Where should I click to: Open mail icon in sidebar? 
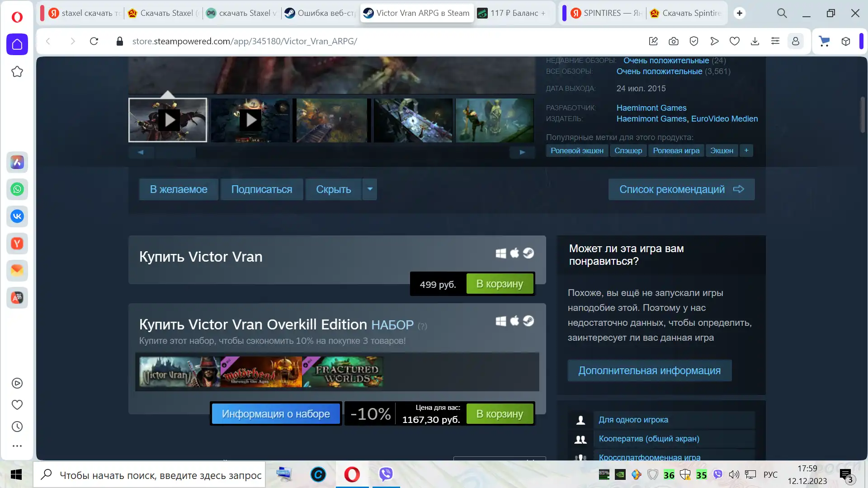coord(17,271)
